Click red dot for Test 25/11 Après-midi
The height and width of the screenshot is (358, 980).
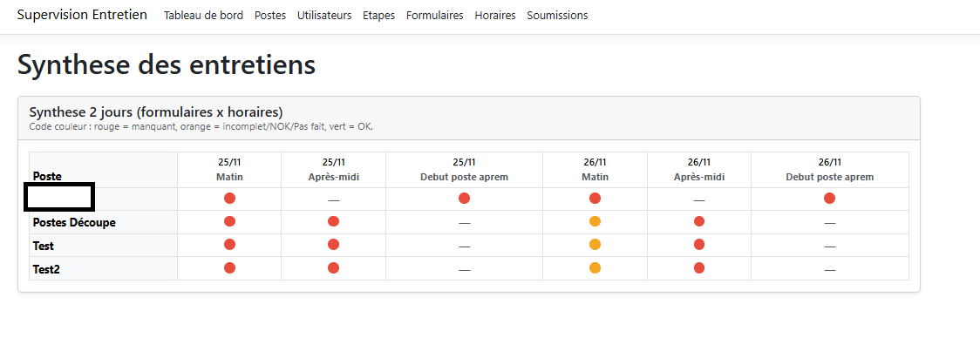pos(333,245)
